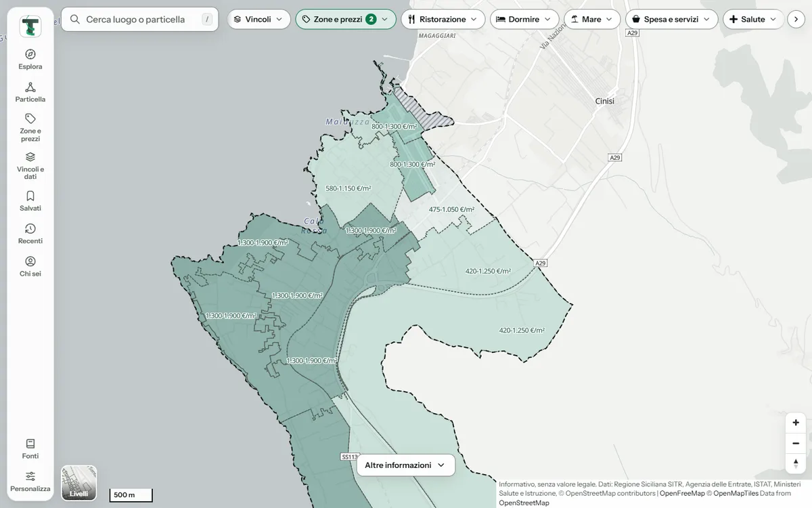Click the 580-1.150 €/m² zone label
The width and height of the screenshot is (812, 508).
point(348,189)
